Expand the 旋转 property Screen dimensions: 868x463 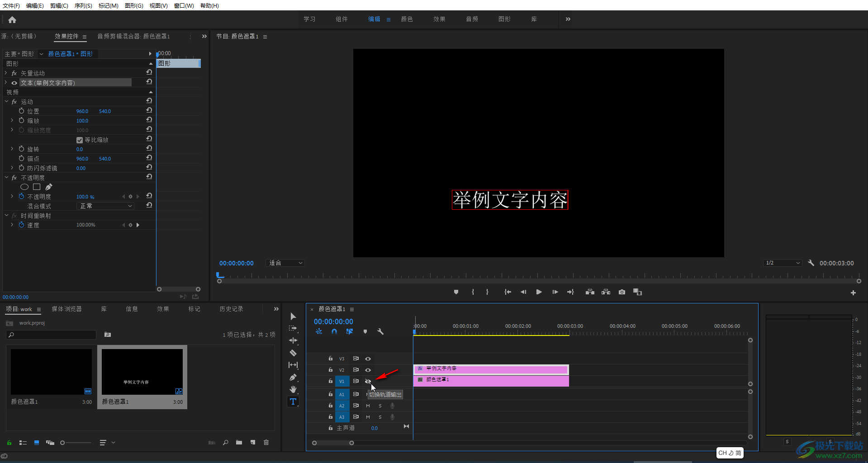coord(12,149)
